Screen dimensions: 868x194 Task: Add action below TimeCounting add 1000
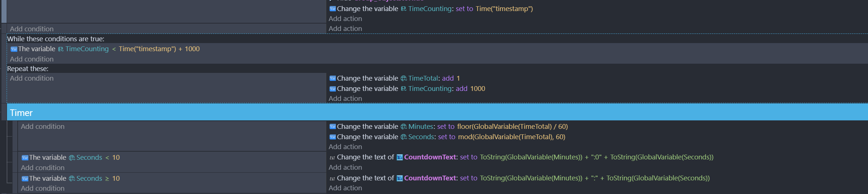(345, 98)
